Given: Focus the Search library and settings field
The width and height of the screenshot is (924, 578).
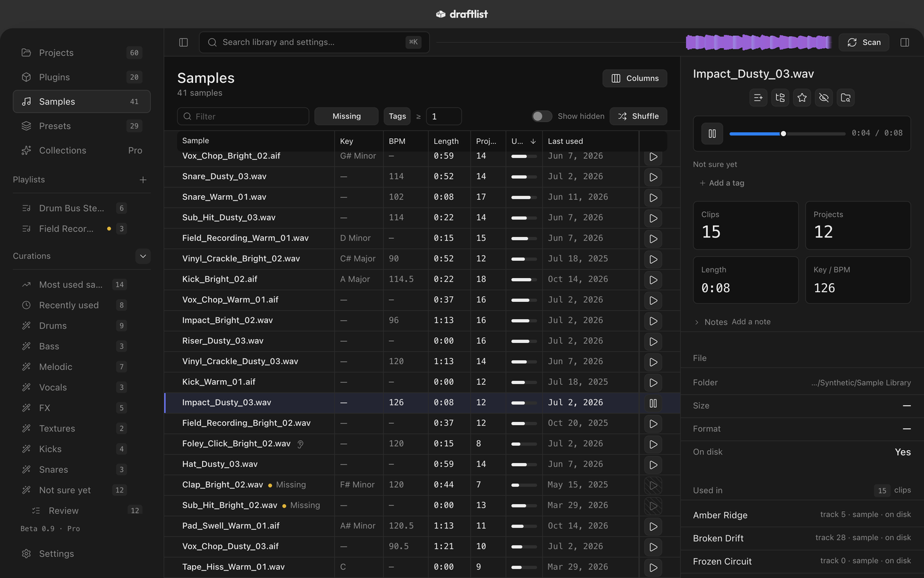Looking at the screenshot, I should [x=314, y=42].
